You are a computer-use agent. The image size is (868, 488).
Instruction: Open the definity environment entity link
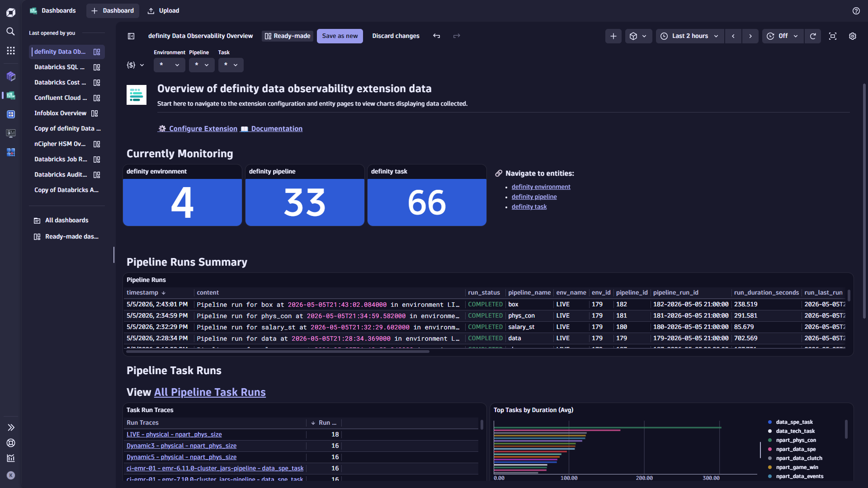coord(541,187)
